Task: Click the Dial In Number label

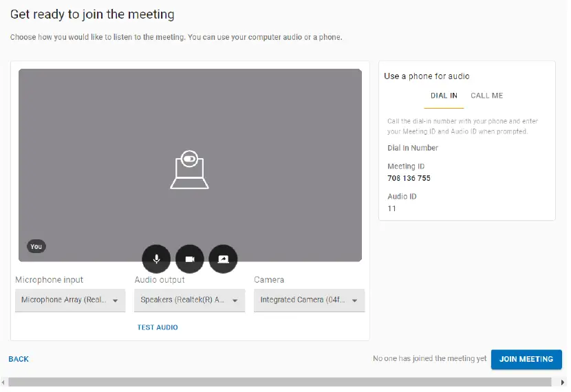Action: [x=413, y=148]
